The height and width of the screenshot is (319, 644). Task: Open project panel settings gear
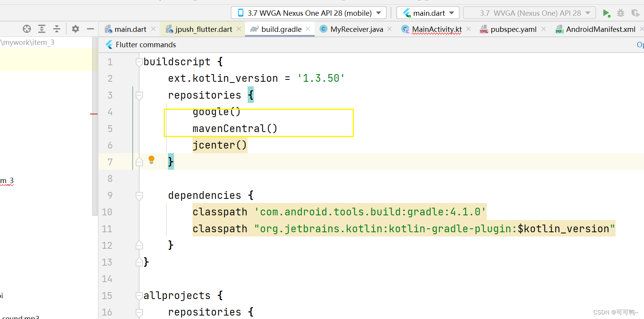pos(76,29)
